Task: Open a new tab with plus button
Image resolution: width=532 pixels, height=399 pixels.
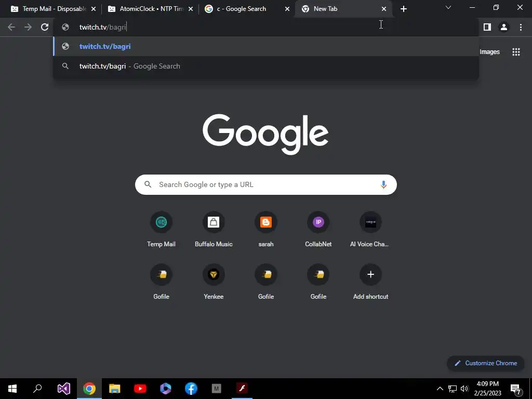Action: coord(403,9)
